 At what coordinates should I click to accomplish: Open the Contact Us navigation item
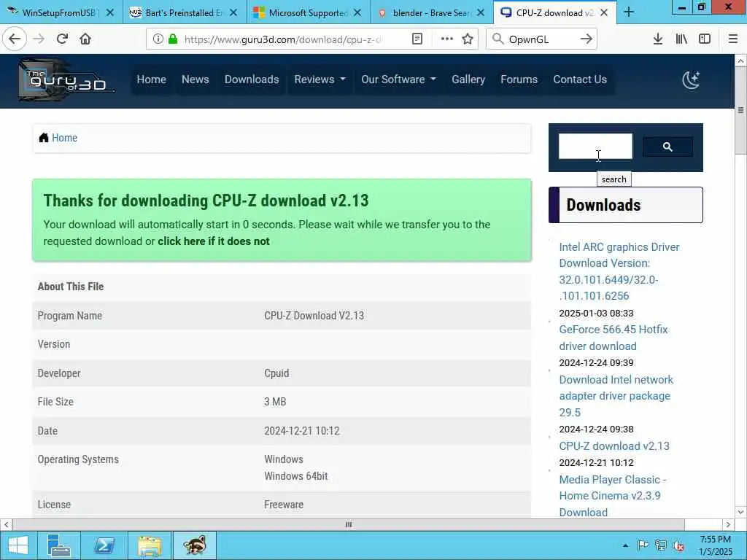(x=580, y=79)
